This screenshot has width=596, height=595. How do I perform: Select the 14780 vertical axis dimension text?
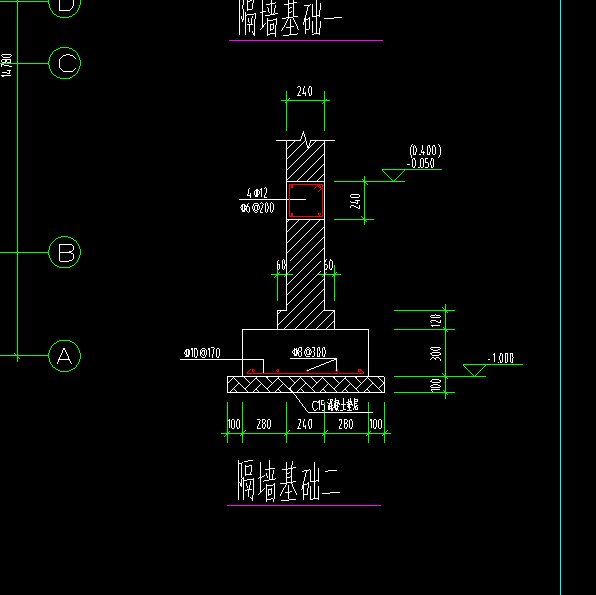(6, 65)
